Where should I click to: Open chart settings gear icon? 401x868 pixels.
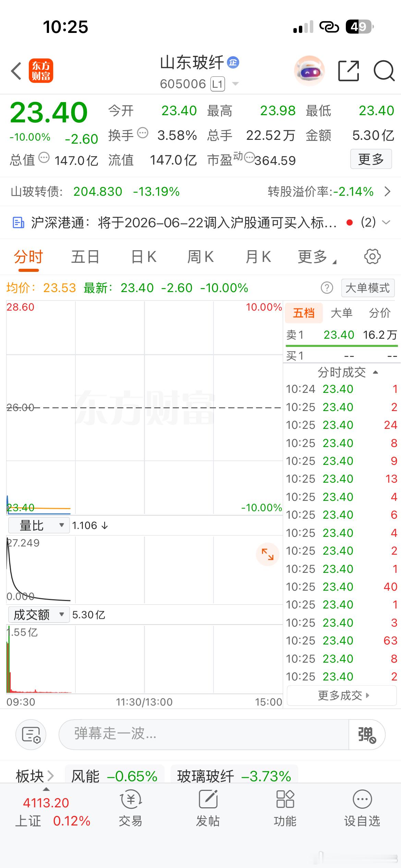coord(372,256)
